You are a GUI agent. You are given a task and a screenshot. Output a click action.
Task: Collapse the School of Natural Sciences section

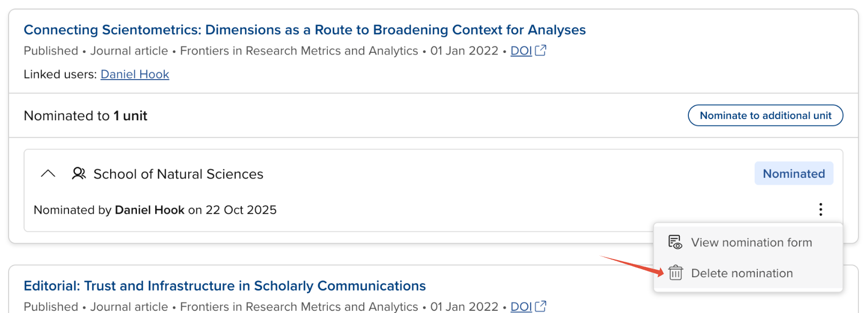pyautogui.click(x=48, y=174)
